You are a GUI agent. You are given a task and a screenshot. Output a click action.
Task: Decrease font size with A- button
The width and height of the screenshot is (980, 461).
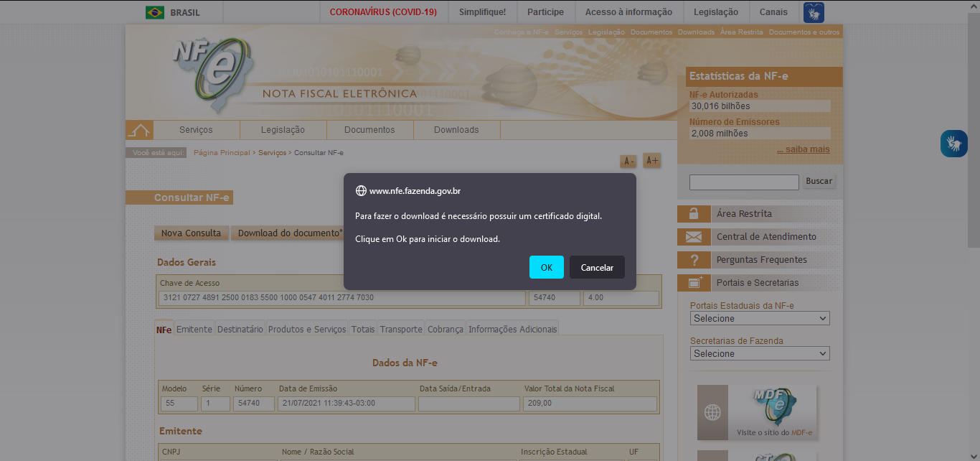(x=628, y=161)
